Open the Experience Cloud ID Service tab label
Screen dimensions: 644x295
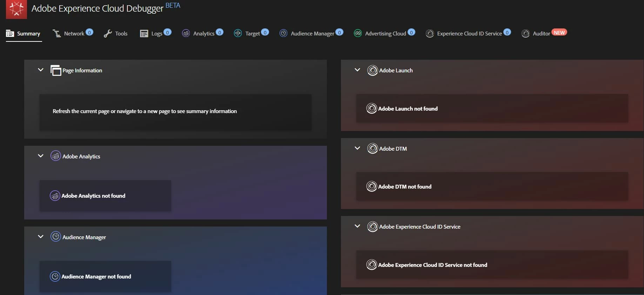(x=469, y=34)
